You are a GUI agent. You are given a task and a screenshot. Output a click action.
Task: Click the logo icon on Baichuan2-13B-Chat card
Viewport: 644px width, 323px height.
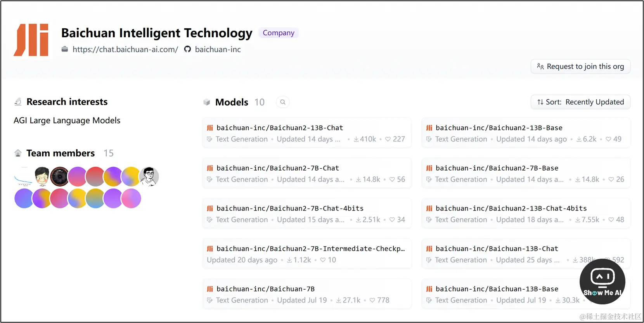[210, 128]
